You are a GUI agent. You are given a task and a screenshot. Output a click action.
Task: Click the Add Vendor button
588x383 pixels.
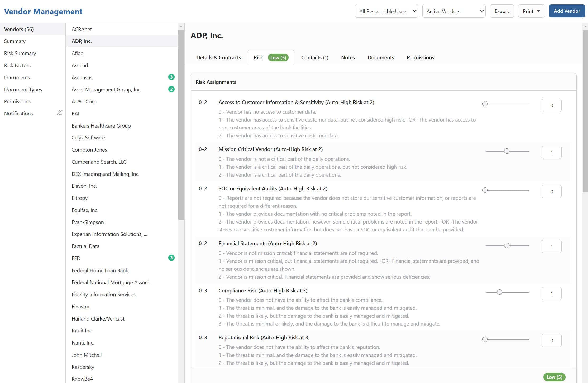pos(567,11)
